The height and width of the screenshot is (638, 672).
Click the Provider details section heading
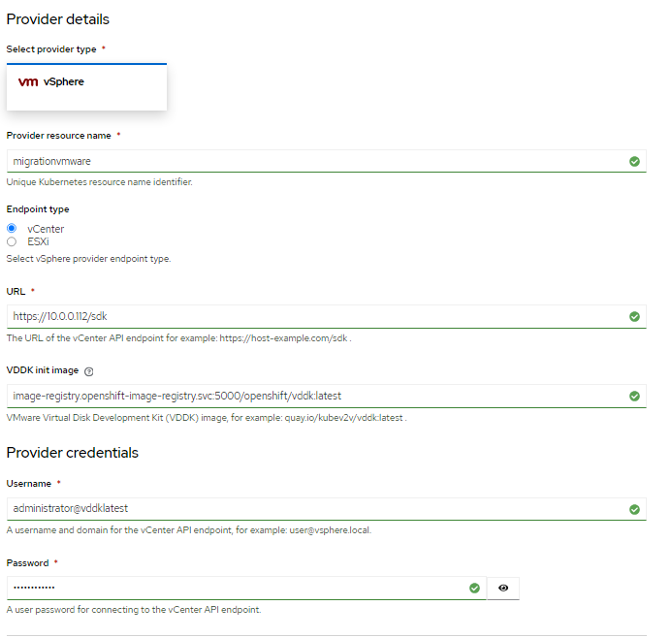click(57, 19)
